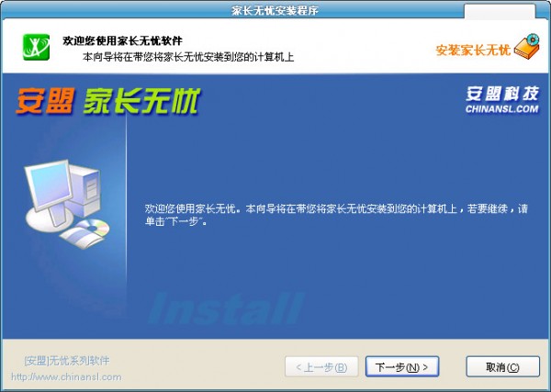Click the faded Install watermark graphic
This screenshot has width=551, height=392.
pyautogui.click(x=225, y=308)
